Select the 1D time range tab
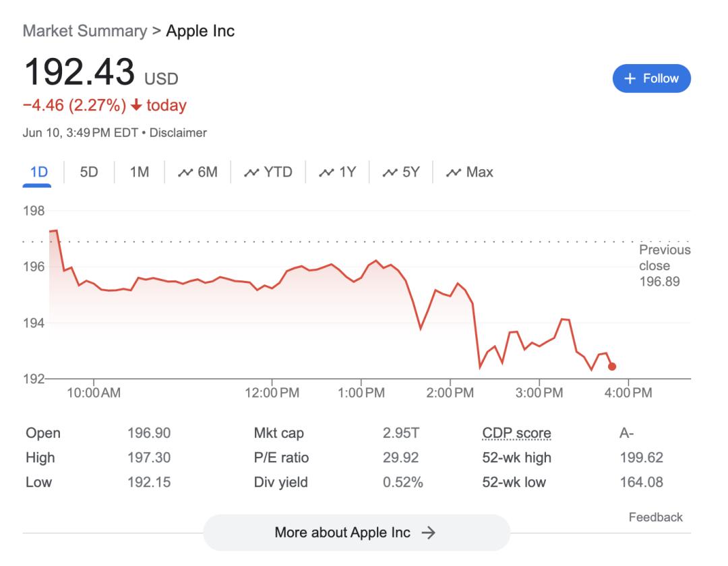 click(38, 172)
